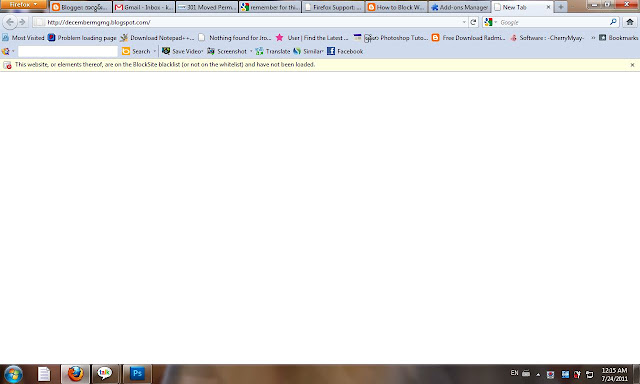This screenshot has height=384, width=640.
Task: Show hidden system tray icons
Action: coord(538,374)
